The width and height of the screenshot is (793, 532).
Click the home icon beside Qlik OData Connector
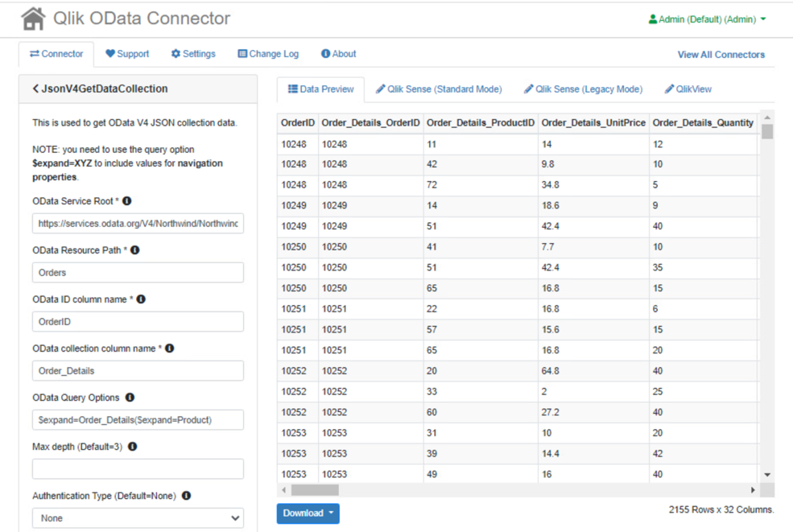click(x=33, y=19)
